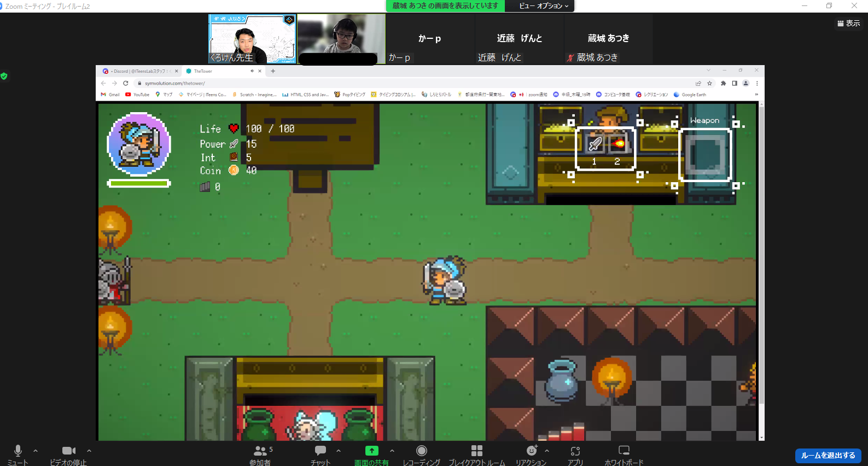
Task: Expand chat options arrow
Action: click(x=339, y=451)
